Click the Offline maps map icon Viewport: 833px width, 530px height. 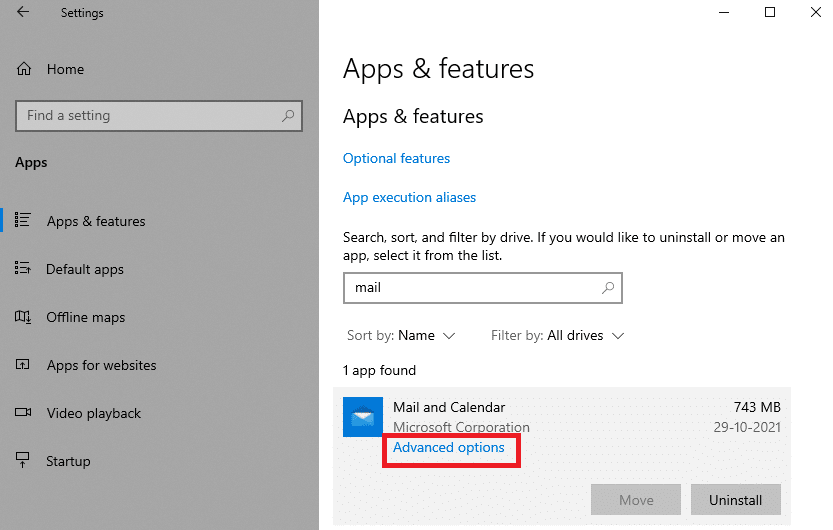click(23, 317)
